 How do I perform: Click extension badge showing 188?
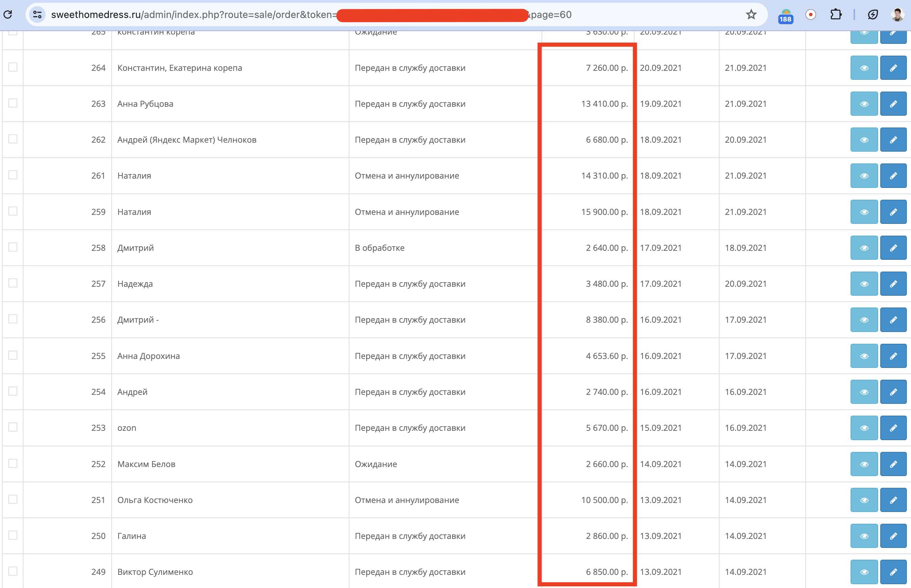[x=785, y=16]
